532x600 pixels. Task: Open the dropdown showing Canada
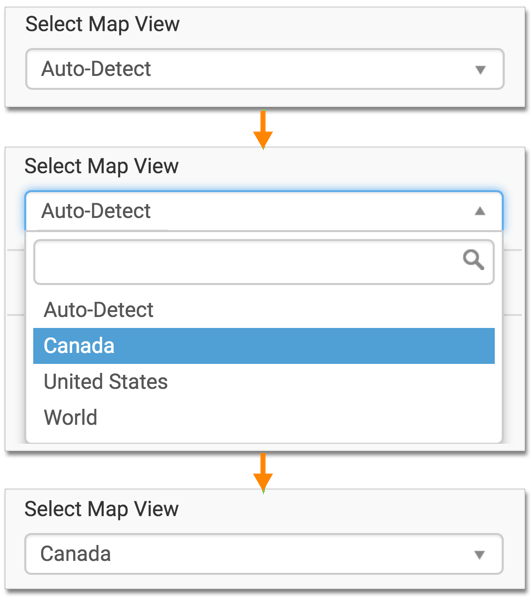[264, 554]
